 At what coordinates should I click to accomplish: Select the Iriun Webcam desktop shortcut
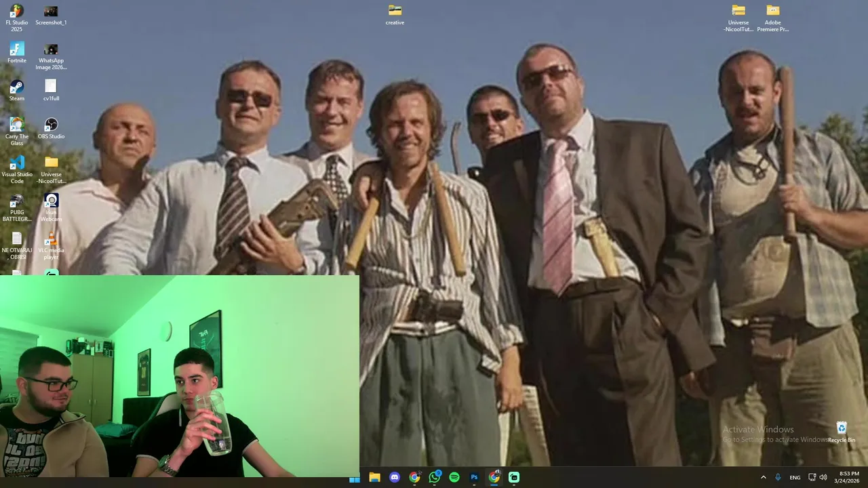click(51, 208)
